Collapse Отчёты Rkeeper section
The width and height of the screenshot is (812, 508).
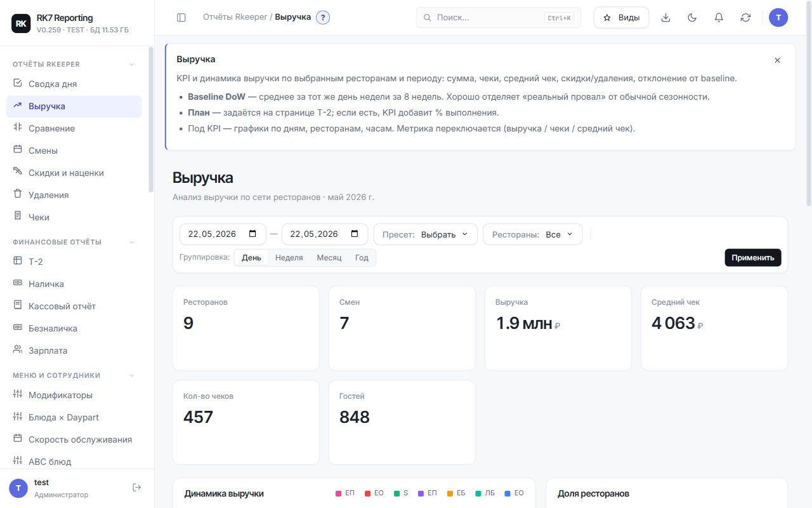click(132, 64)
